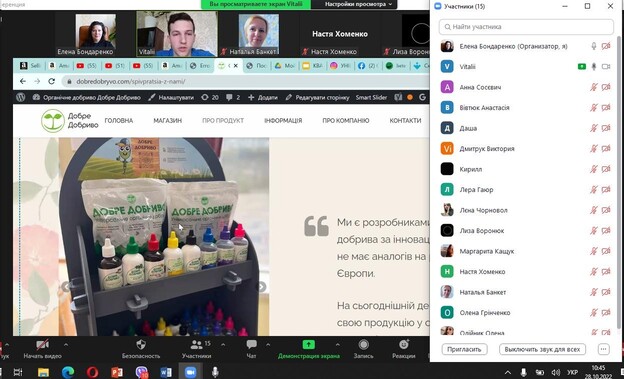The width and height of the screenshot is (624, 379).
Task: Click the Пригласить button
Action: click(x=464, y=349)
